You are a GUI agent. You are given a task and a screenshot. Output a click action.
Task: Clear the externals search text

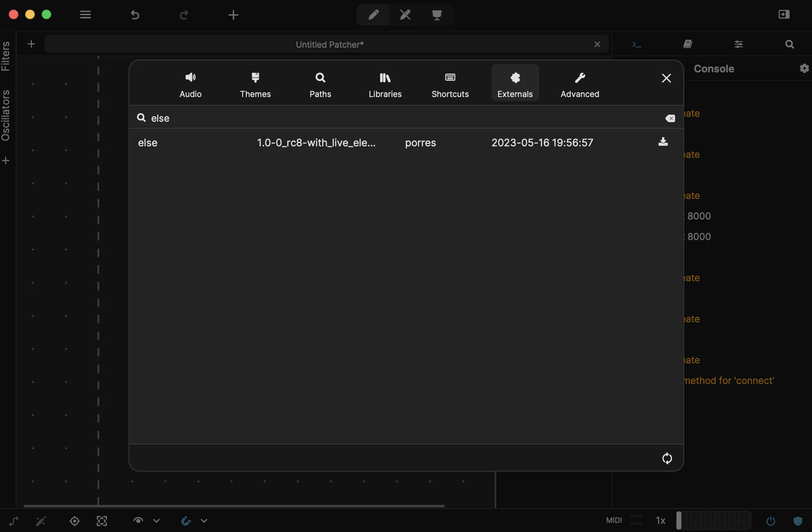pos(670,118)
